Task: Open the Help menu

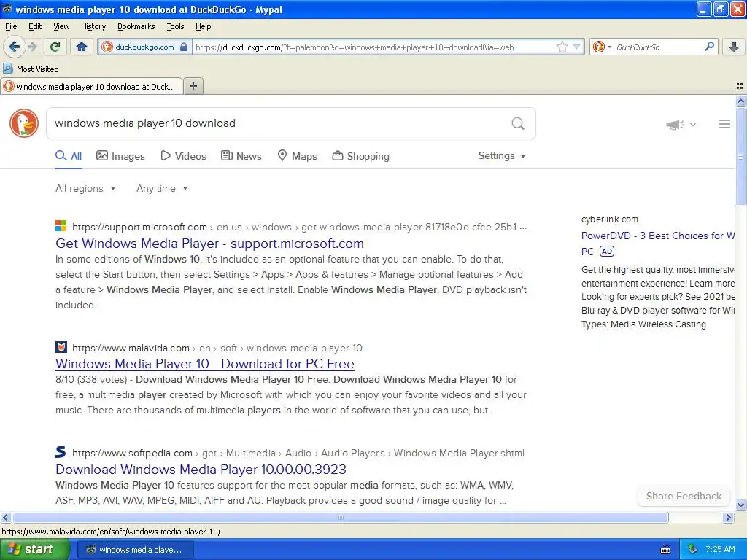Action: pyautogui.click(x=203, y=26)
